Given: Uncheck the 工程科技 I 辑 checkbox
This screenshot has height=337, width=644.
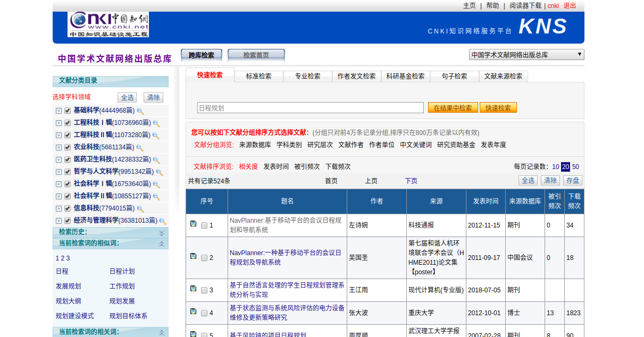Looking at the screenshot, I should [x=68, y=123].
